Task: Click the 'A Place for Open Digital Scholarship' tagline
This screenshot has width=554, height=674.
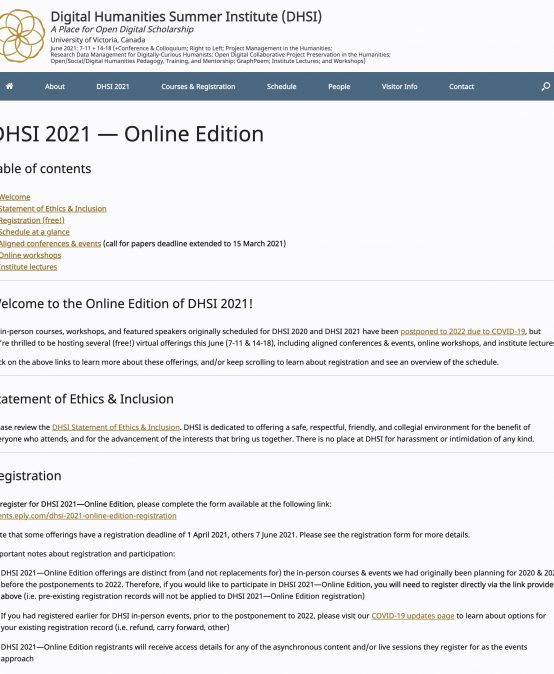Action: (122, 29)
